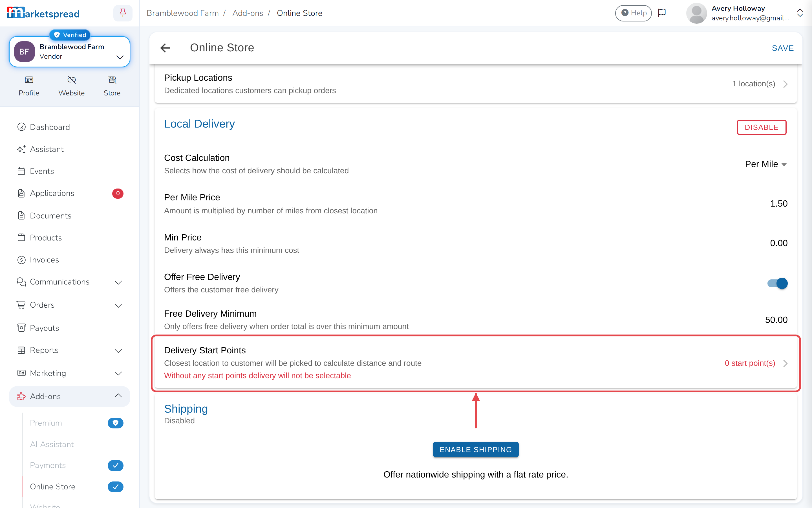812x508 pixels.
Task: Click the SAVE button
Action: coord(783,48)
